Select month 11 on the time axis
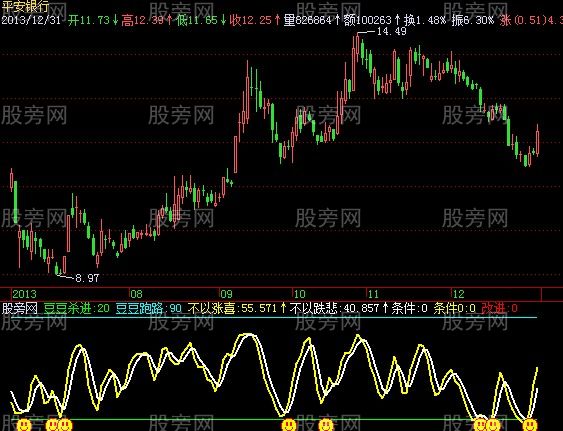Viewport: 563px width, 431px height. point(373,294)
